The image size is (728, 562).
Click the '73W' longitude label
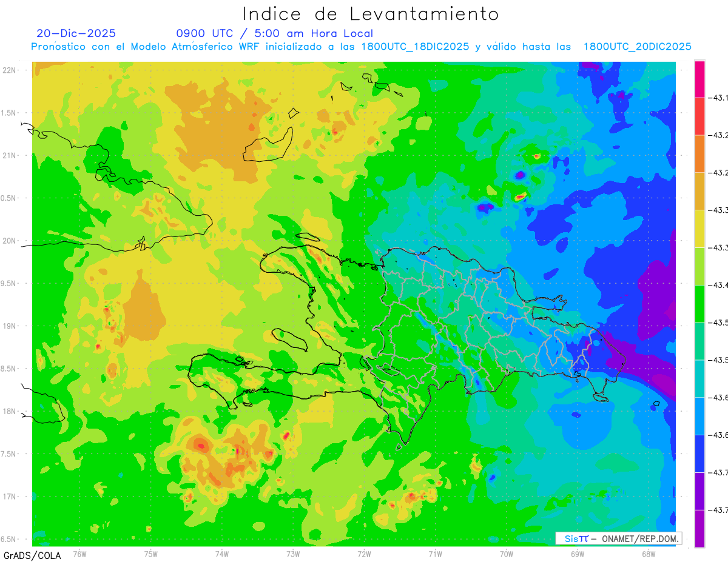293,553
